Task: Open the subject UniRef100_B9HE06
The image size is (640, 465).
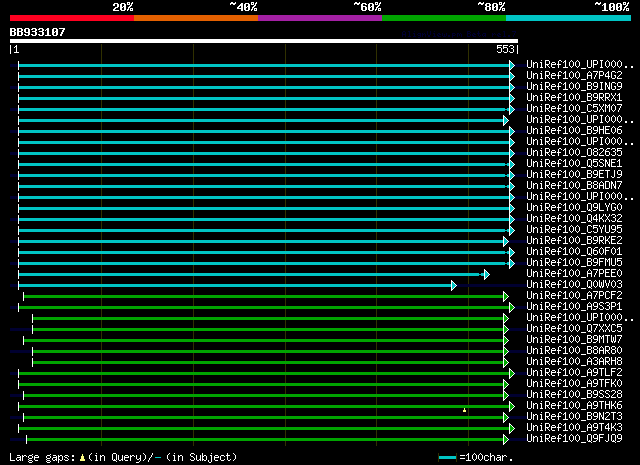Action: coord(574,131)
